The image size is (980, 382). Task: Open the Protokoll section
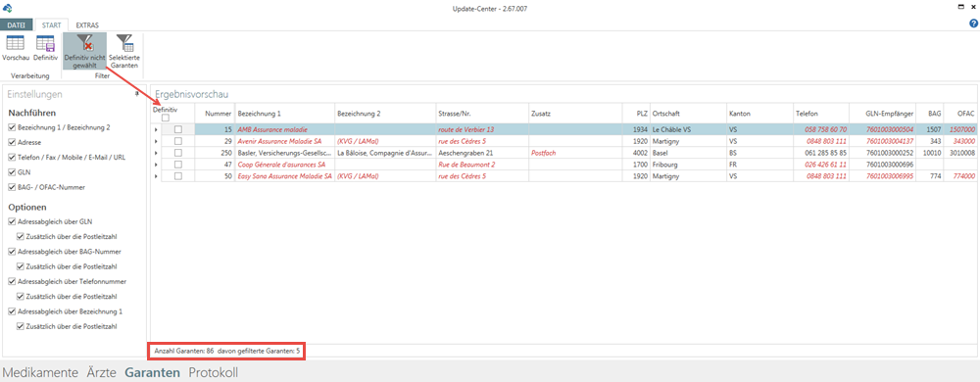tap(213, 372)
